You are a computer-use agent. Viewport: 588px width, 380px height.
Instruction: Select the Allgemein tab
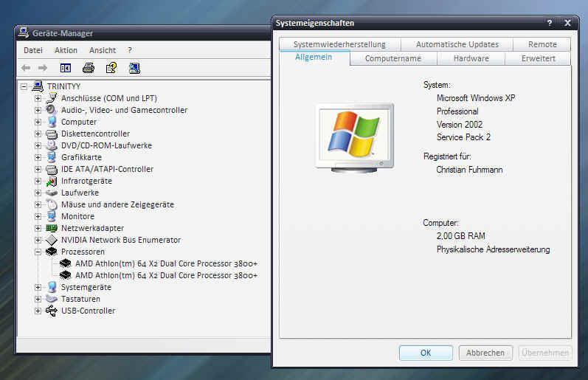pyautogui.click(x=314, y=57)
